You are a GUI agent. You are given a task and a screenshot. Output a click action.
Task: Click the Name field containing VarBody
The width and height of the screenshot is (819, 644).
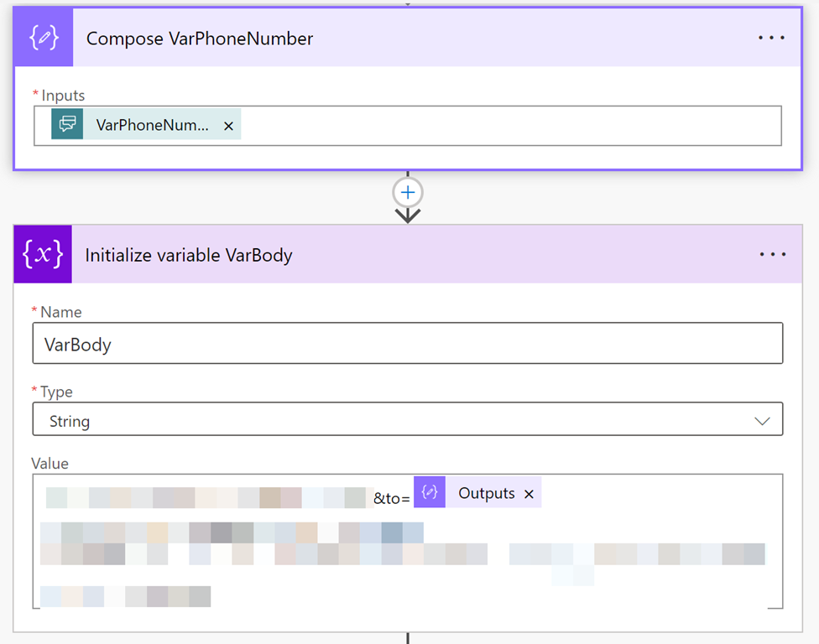pos(407,344)
